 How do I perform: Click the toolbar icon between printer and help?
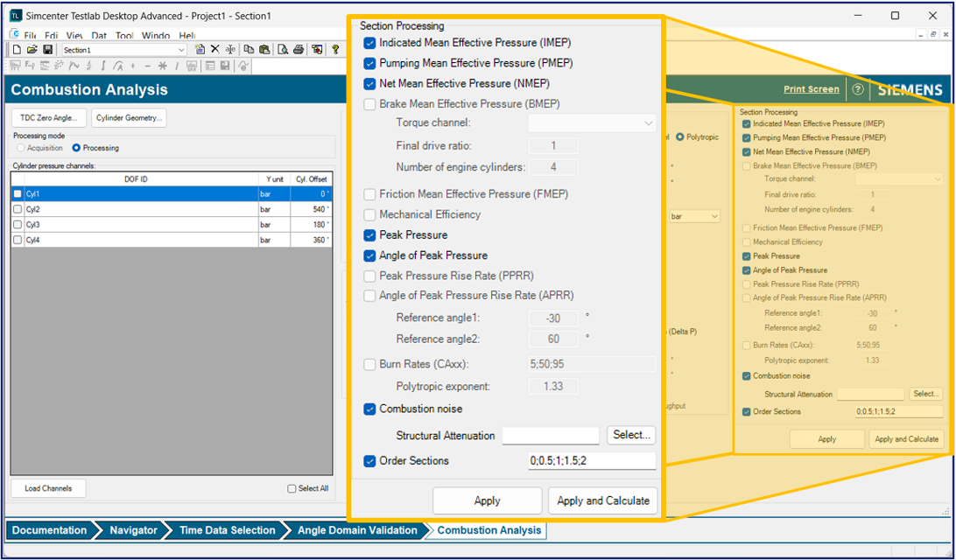coord(317,50)
